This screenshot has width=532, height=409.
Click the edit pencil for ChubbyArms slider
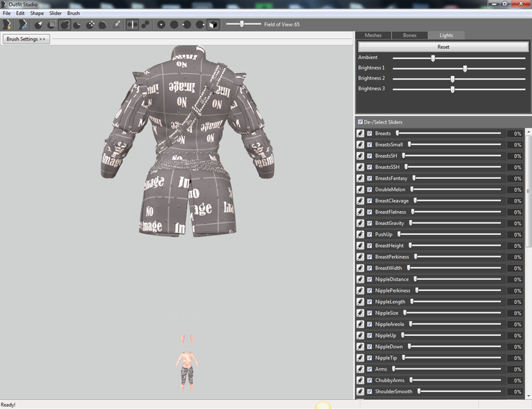tap(360, 380)
